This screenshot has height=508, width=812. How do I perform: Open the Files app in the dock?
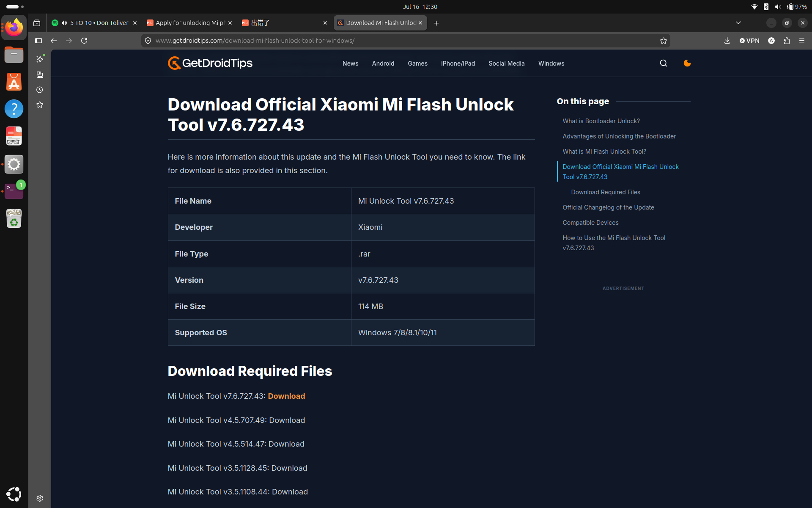pos(14,55)
